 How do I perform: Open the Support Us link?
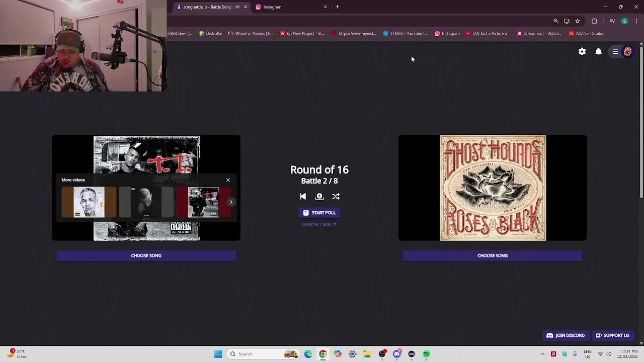click(x=612, y=335)
